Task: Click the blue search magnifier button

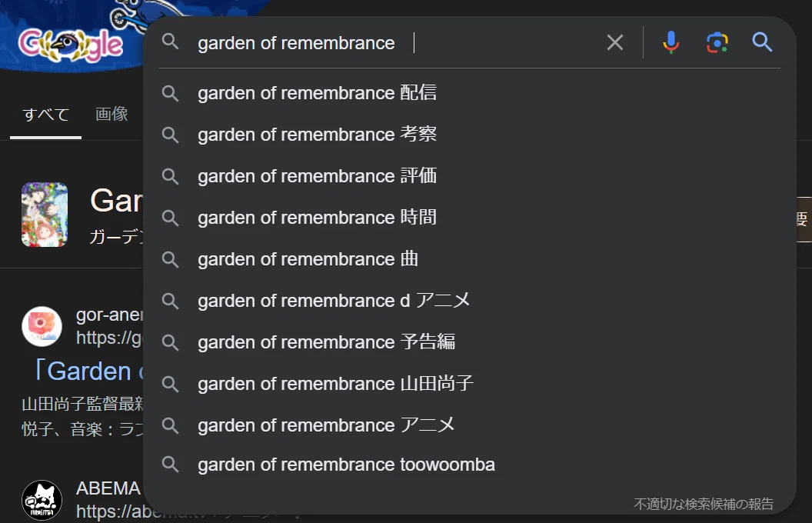Action: pyautogui.click(x=762, y=42)
